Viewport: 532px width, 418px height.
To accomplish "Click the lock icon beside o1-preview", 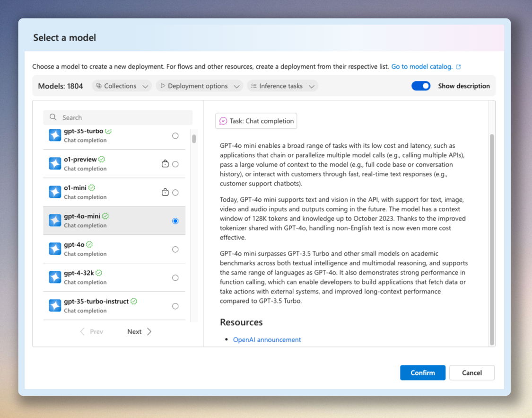I will pyautogui.click(x=165, y=163).
